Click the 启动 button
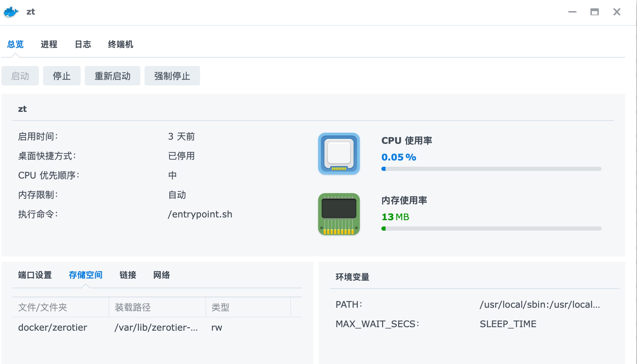 click(x=20, y=76)
